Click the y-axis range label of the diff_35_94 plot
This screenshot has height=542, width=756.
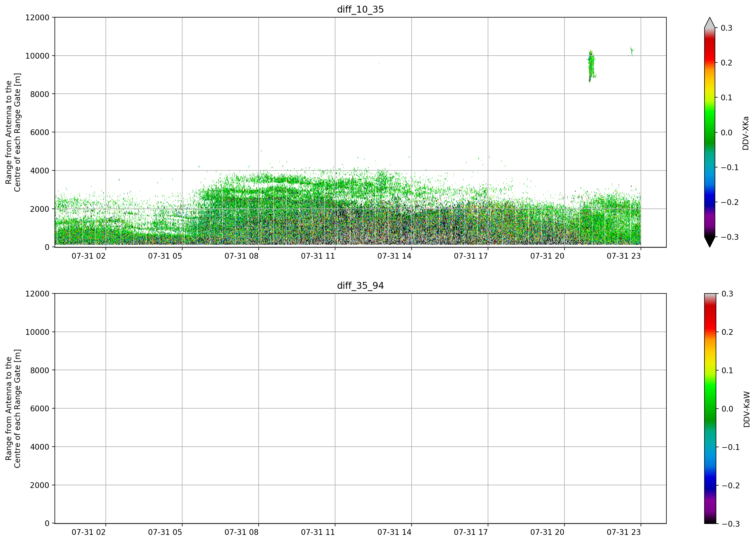coord(13,408)
